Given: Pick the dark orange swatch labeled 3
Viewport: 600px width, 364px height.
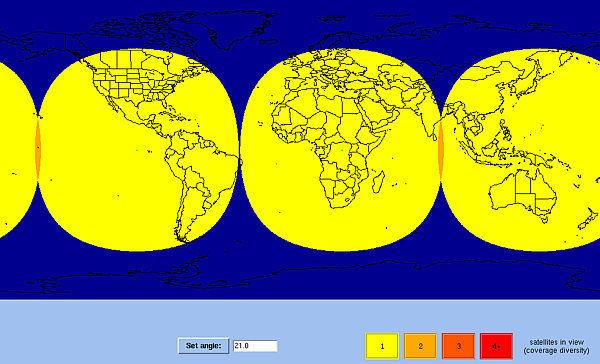Looking at the screenshot, I should point(458,346).
